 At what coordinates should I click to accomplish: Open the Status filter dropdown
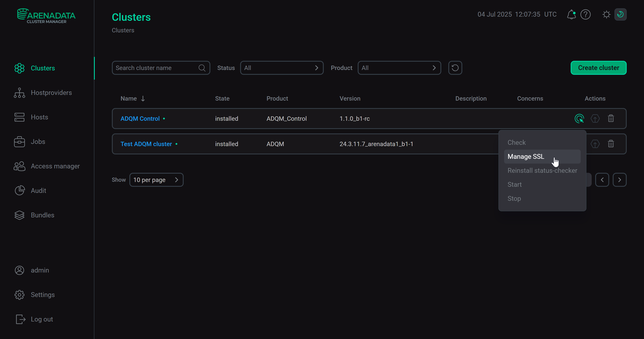click(282, 68)
